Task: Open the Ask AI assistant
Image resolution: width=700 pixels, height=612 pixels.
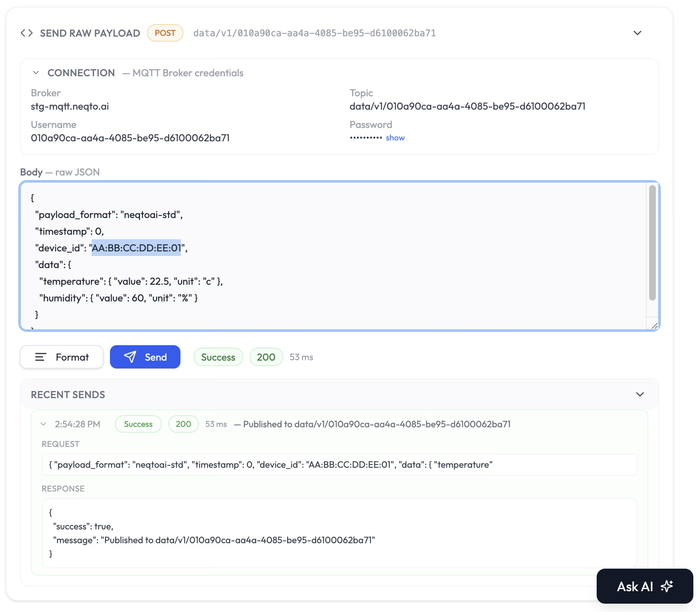Action: tap(645, 586)
